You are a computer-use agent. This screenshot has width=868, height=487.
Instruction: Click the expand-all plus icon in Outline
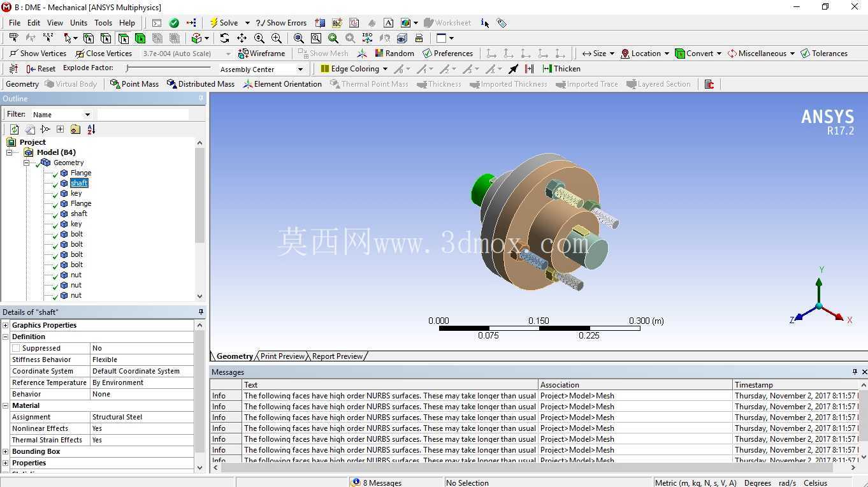[60, 129]
